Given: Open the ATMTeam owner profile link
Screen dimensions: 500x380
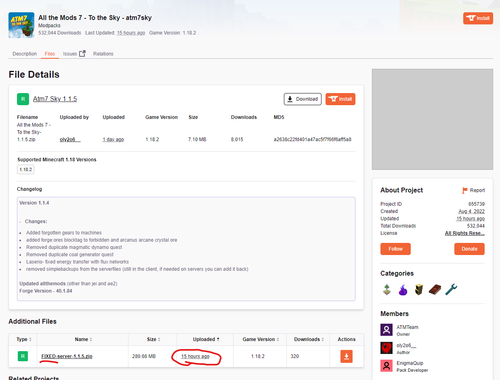Looking at the screenshot, I should pyautogui.click(x=407, y=327).
